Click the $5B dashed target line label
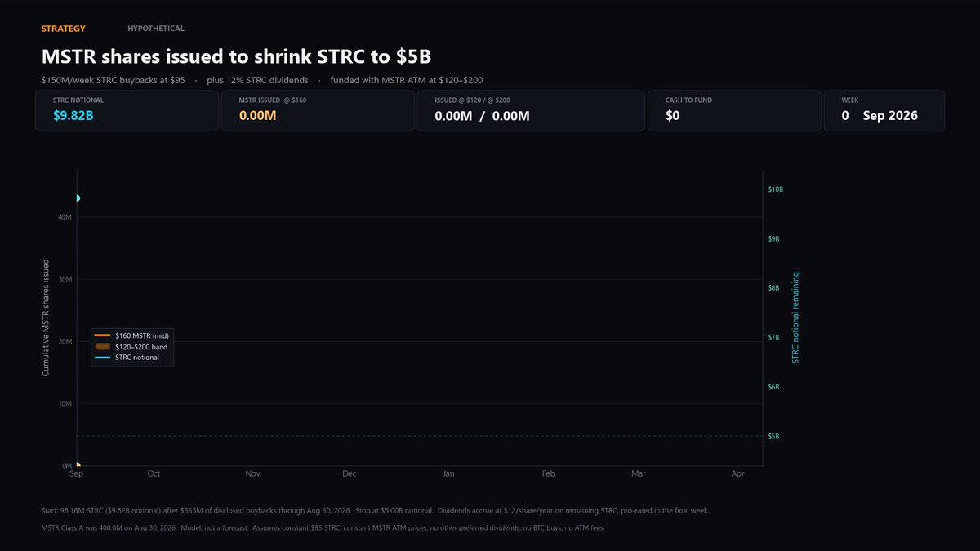The width and height of the screenshot is (980, 551). click(x=774, y=437)
